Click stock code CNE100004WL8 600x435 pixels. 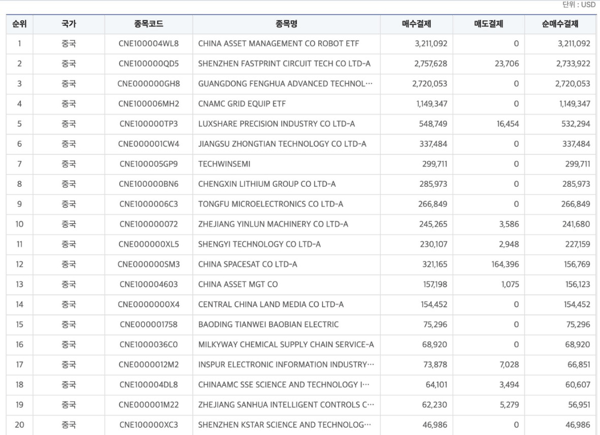tap(148, 44)
